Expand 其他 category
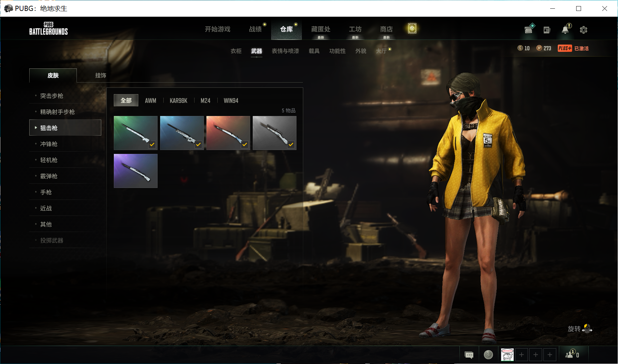The height and width of the screenshot is (364, 618). pos(65,224)
